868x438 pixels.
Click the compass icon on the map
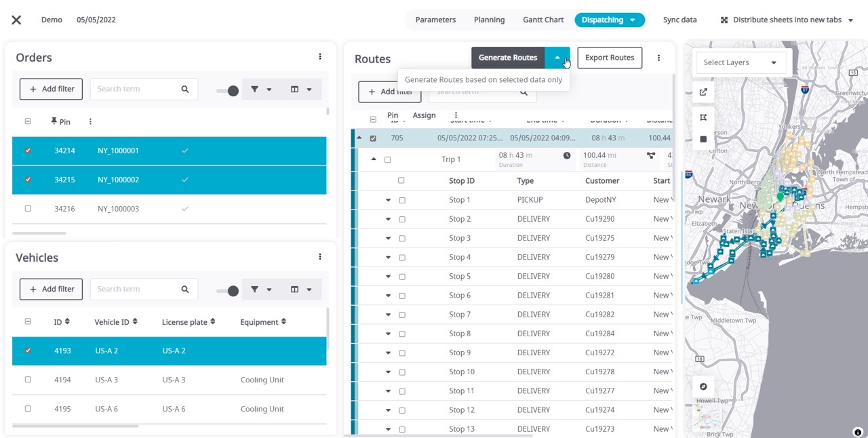pyautogui.click(x=703, y=386)
